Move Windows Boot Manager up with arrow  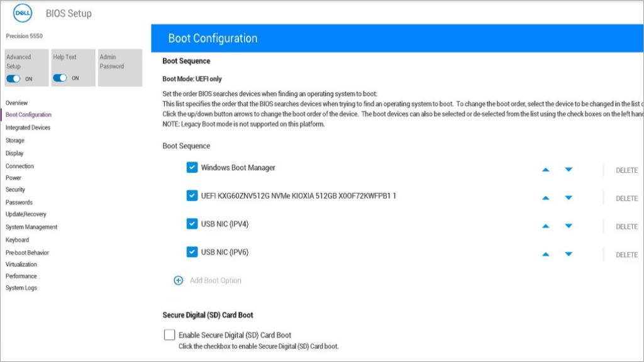[546, 170]
